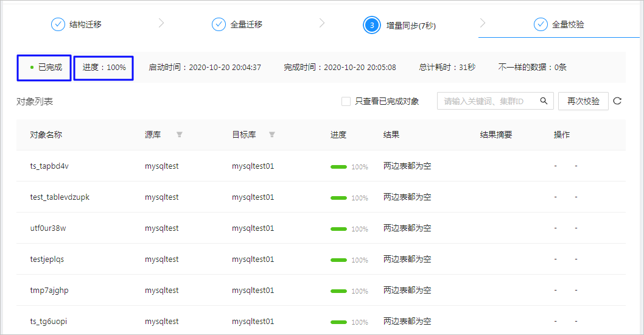The width and height of the screenshot is (644, 335).
Task: Click the 不一样的数据：0条 text
Action: [532, 67]
